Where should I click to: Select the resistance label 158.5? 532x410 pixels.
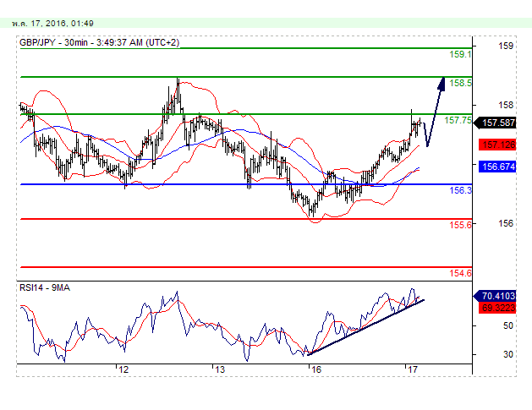[x=460, y=83]
